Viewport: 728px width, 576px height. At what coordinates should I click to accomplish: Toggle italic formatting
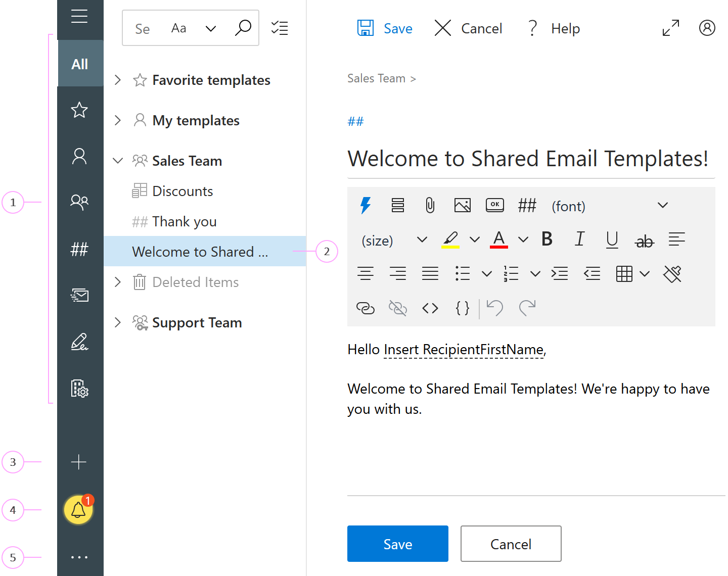pyautogui.click(x=580, y=239)
